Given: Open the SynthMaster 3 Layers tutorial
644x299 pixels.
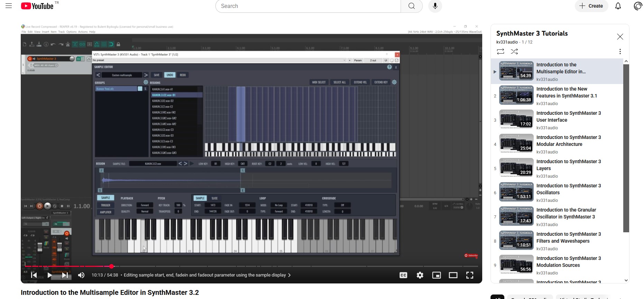Looking at the screenshot, I should point(557,168).
